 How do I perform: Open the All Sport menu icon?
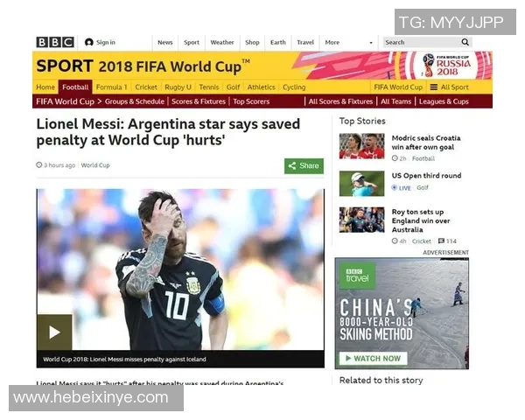coord(434,87)
